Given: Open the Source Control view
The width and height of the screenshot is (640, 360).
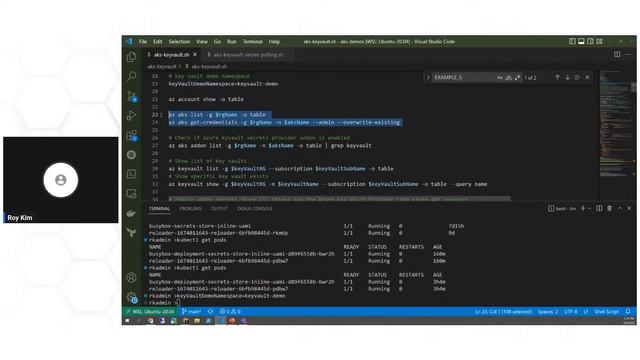Looking at the screenshot, I should [131, 96].
